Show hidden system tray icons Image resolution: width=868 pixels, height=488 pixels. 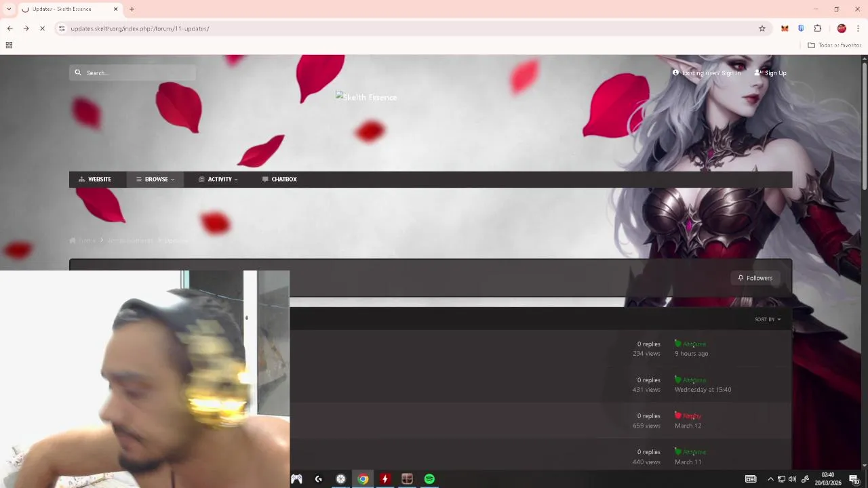pyautogui.click(x=770, y=479)
